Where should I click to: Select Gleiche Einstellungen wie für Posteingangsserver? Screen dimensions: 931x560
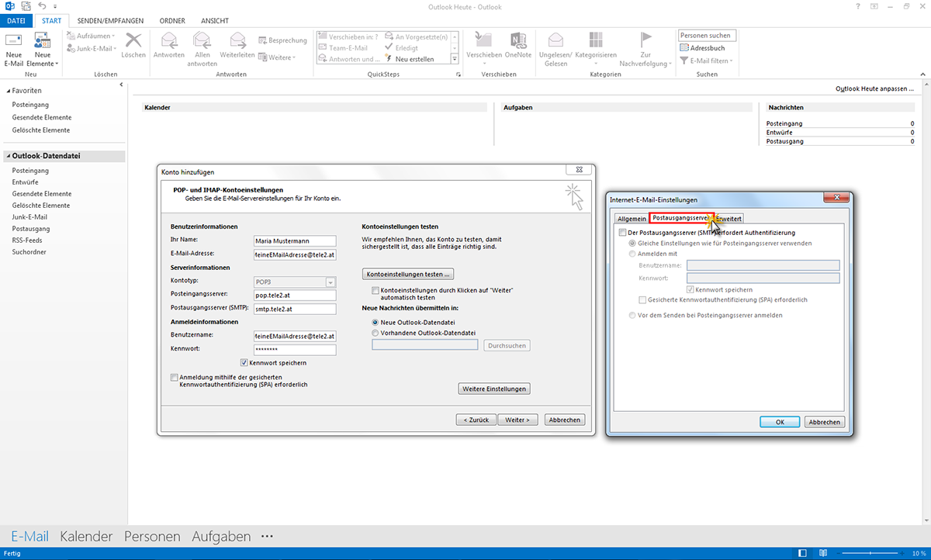pos(632,243)
